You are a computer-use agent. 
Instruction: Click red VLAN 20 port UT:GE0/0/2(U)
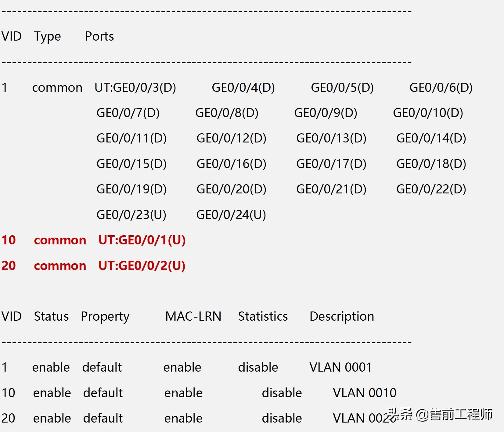coord(142,266)
